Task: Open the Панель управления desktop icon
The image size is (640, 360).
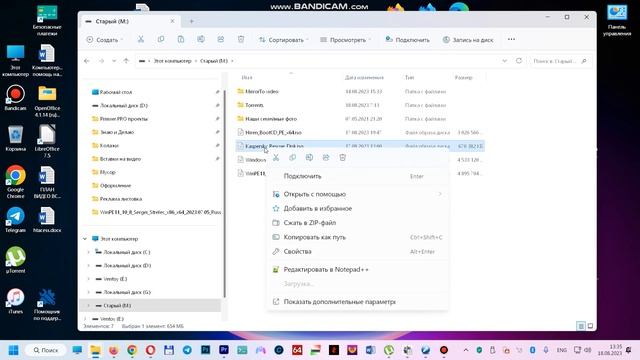Action: pyautogui.click(x=617, y=20)
